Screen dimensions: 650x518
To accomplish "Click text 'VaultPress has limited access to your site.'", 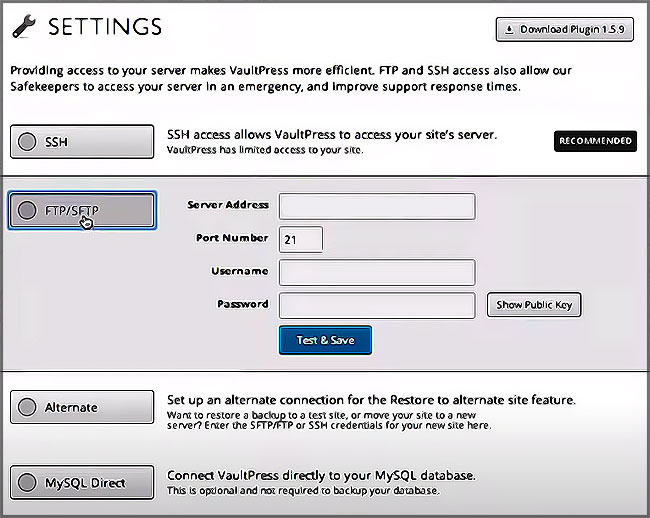I will coord(265,150).
